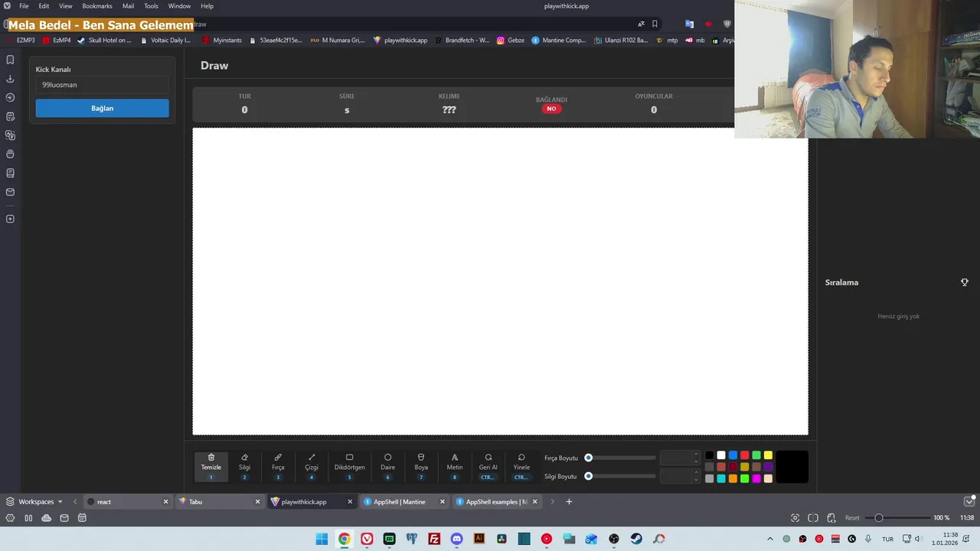This screenshot has height=551, width=980.
Task: Open the Vivaldi bookmarks panel icon
Action: pyautogui.click(x=10, y=60)
